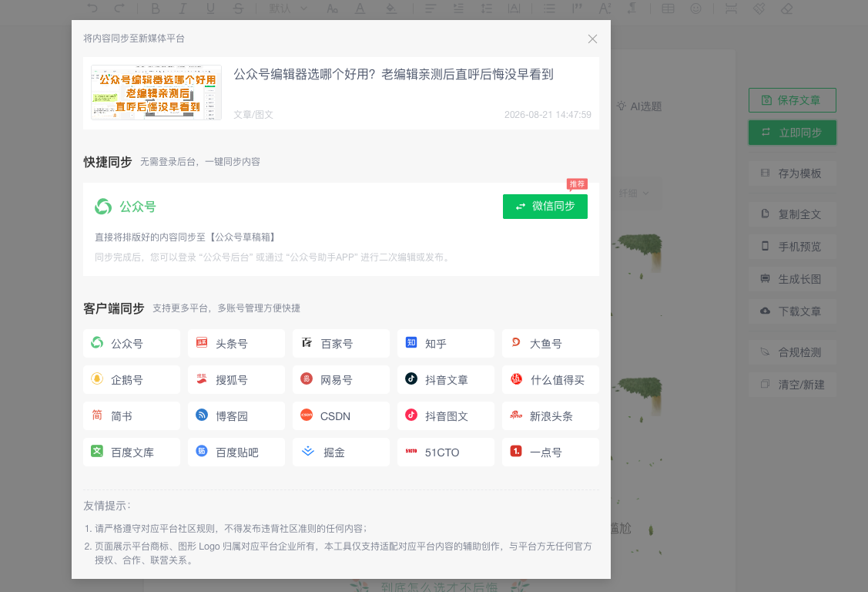This screenshot has width=868, height=592.
Task: Toggle bold formatting in toolbar
Action: coord(156,8)
